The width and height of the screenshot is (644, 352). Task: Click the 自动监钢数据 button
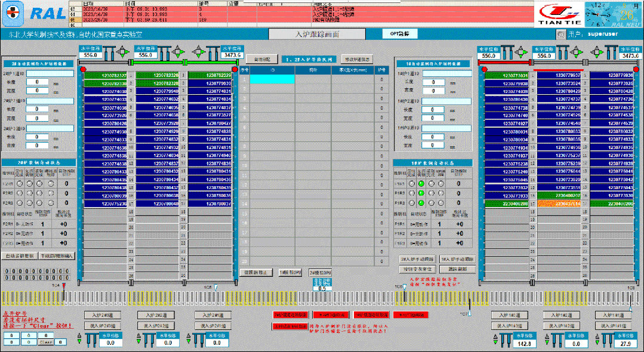[20, 256]
